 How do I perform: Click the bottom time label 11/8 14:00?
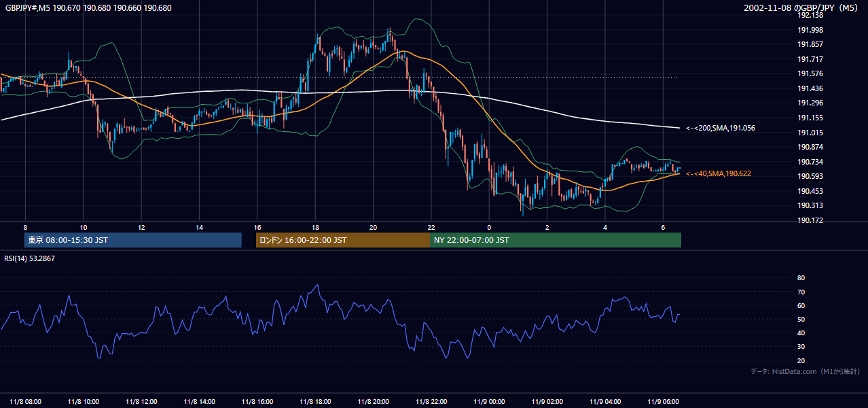click(199, 401)
